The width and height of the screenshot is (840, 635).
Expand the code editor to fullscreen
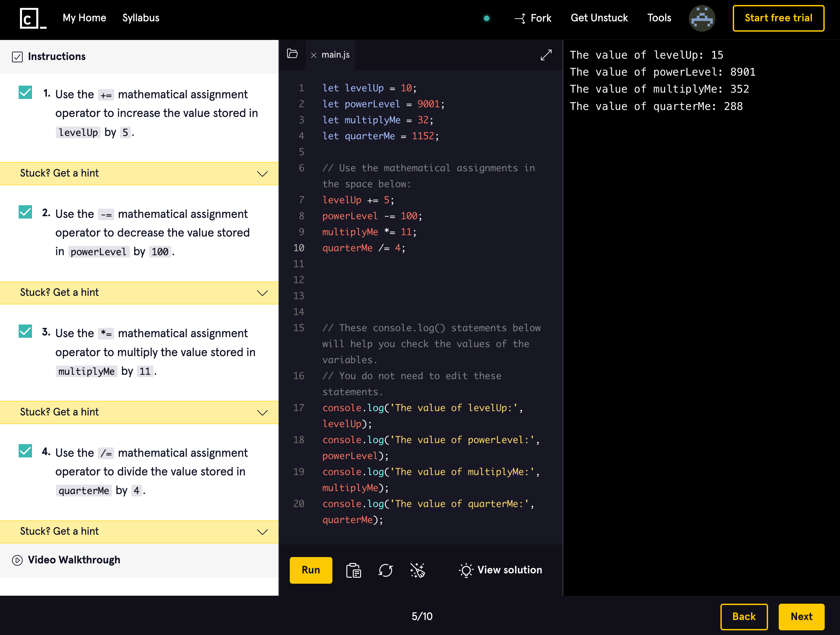pyautogui.click(x=546, y=55)
